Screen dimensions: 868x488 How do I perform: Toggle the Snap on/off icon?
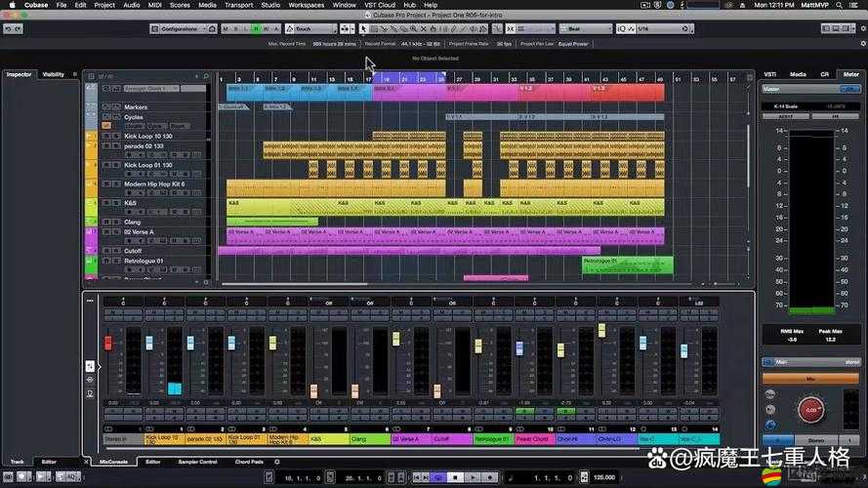pos(510,28)
